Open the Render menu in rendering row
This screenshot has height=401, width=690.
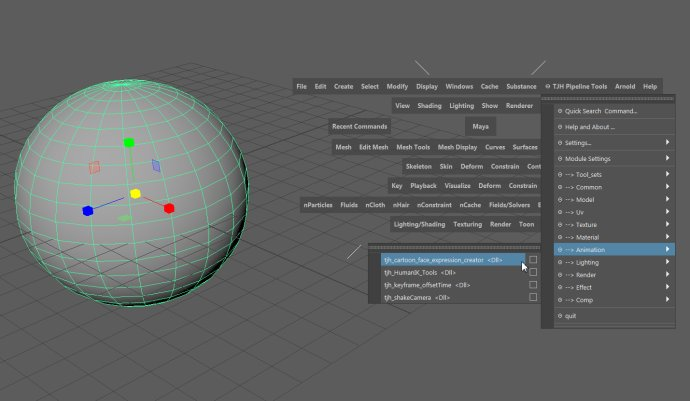click(x=500, y=224)
